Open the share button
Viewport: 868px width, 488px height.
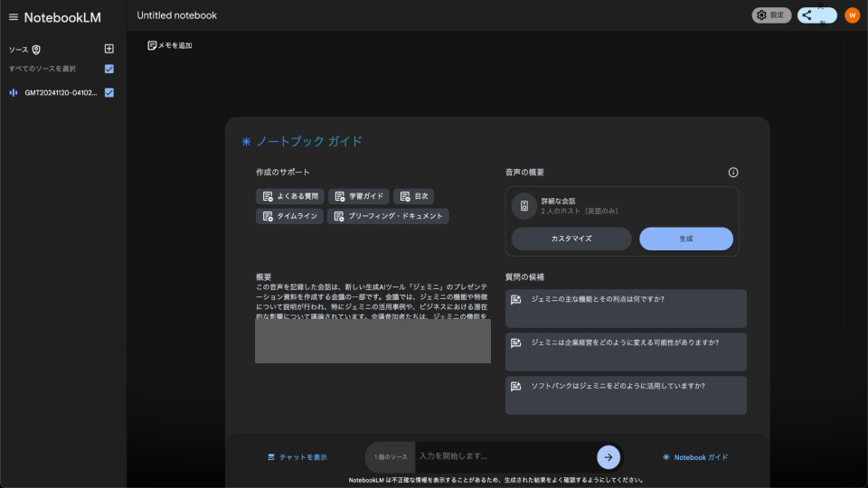[816, 15]
